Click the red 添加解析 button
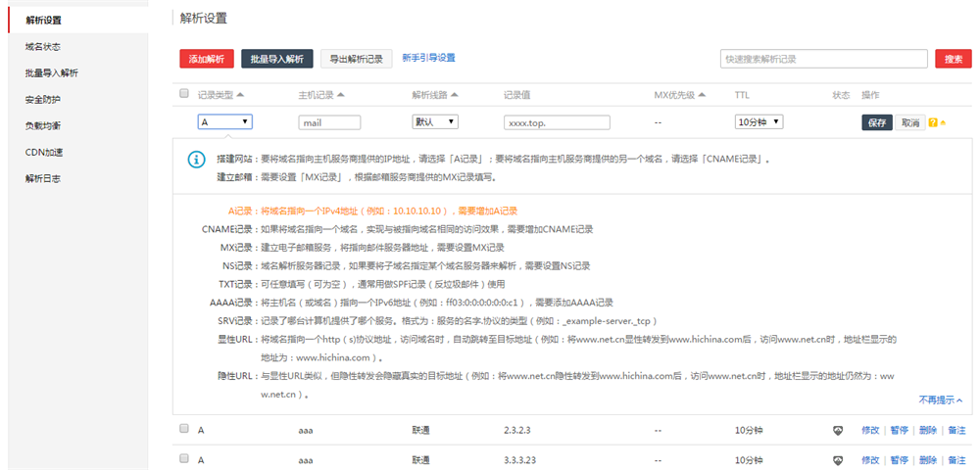This screenshot has height=470, width=980. coord(207,59)
